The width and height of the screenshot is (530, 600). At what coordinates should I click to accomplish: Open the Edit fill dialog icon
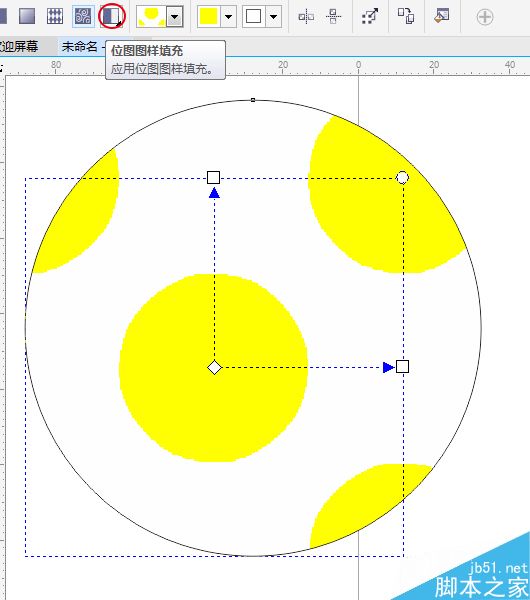pyautogui.click(x=442, y=16)
